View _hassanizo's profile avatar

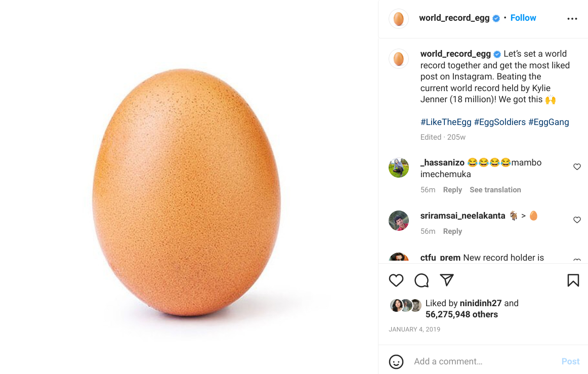coord(399,168)
